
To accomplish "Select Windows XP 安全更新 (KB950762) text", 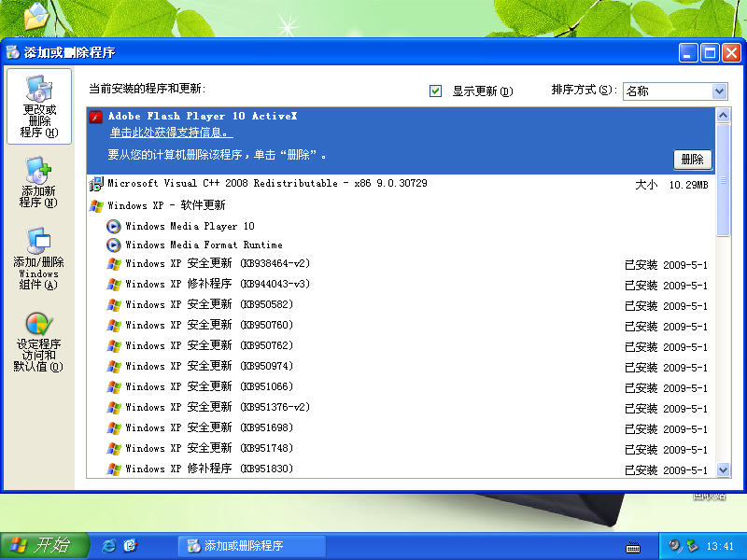I will pyautogui.click(x=209, y=345).
